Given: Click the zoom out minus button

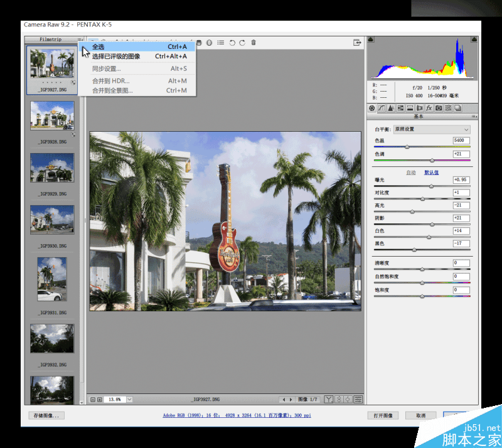Looking at the screenshot, I should 93,400.
